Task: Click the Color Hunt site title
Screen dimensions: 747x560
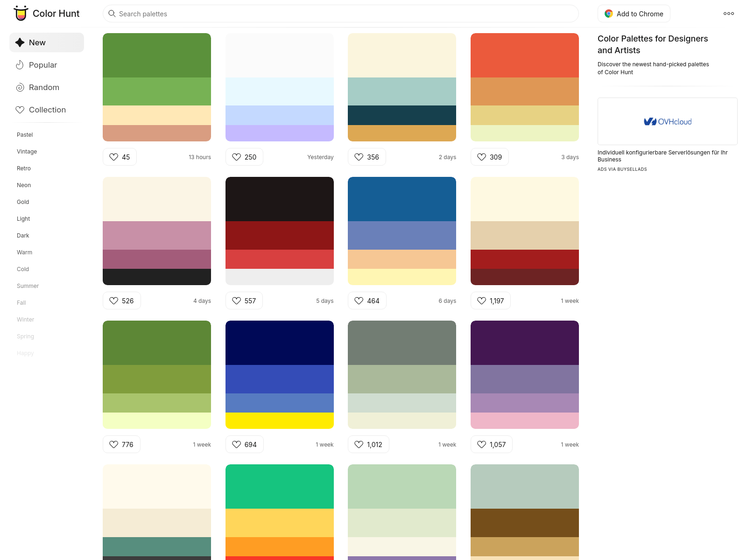Action: 56,14
